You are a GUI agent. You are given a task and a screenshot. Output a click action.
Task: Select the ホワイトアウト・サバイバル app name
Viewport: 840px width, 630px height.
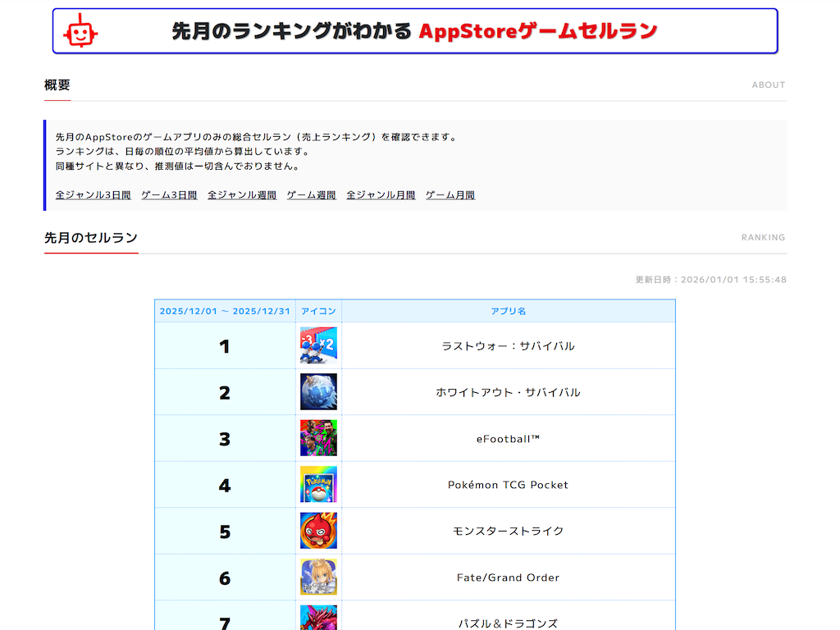[508, 392]
